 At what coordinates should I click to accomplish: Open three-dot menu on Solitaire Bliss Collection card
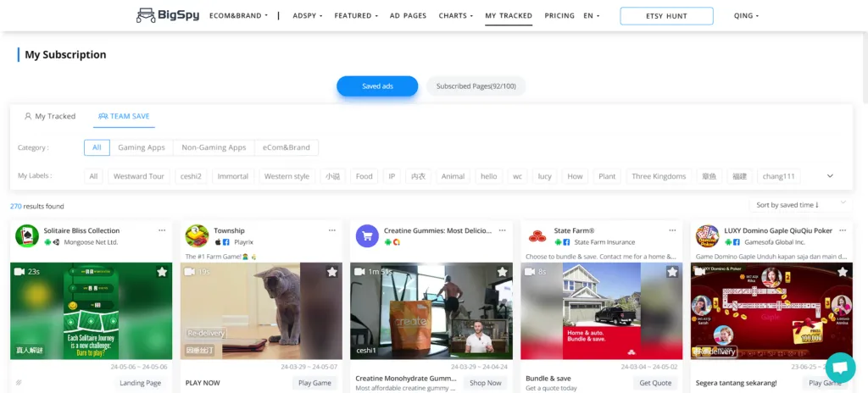click(x=162, y=230)
